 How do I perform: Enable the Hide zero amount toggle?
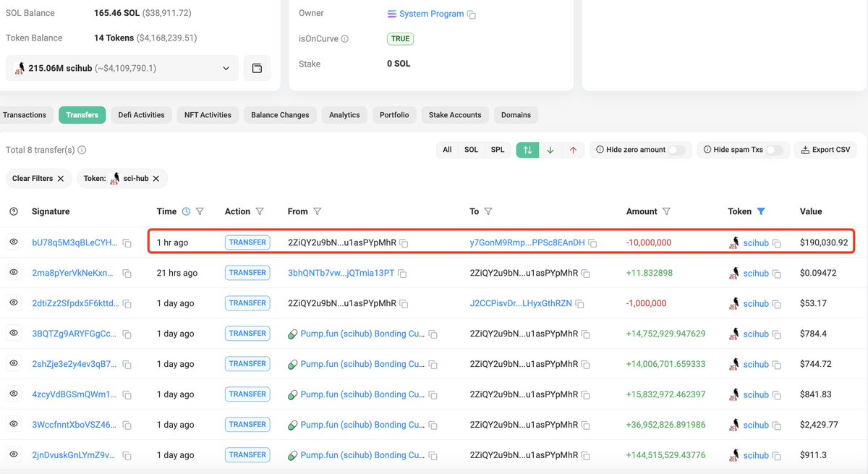pos(676,149)
